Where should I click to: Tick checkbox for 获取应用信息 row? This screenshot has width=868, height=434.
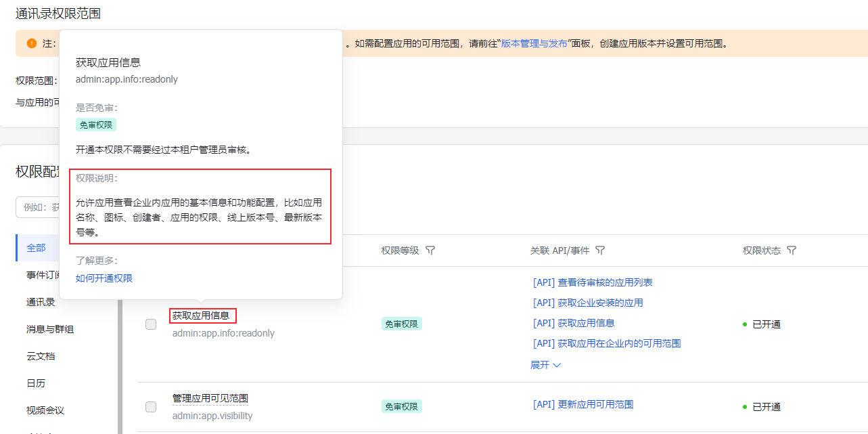click(151, 324)
